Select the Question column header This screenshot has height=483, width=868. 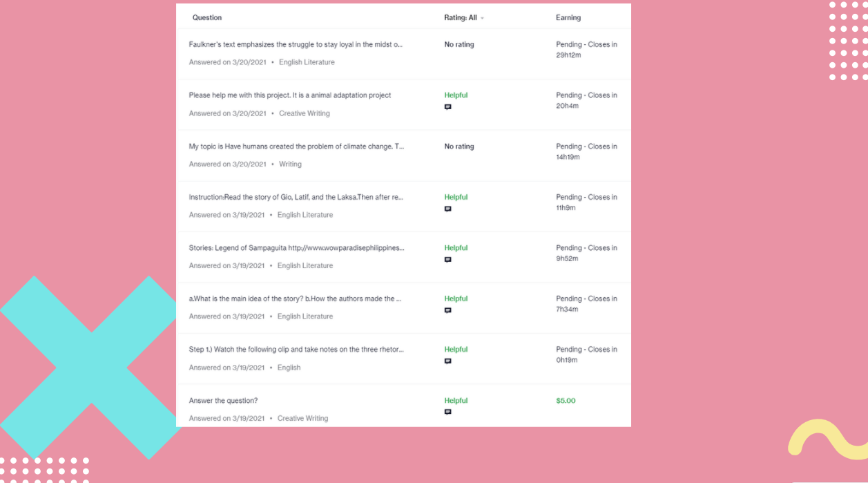207,18
